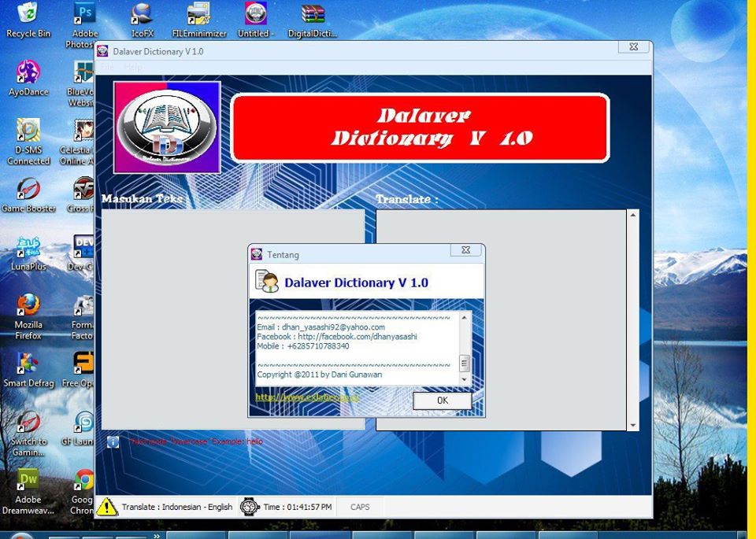This screenshot has width=756, height=539.
Task: Follow the website link in Tentang dialog
Action: (307, 397)
